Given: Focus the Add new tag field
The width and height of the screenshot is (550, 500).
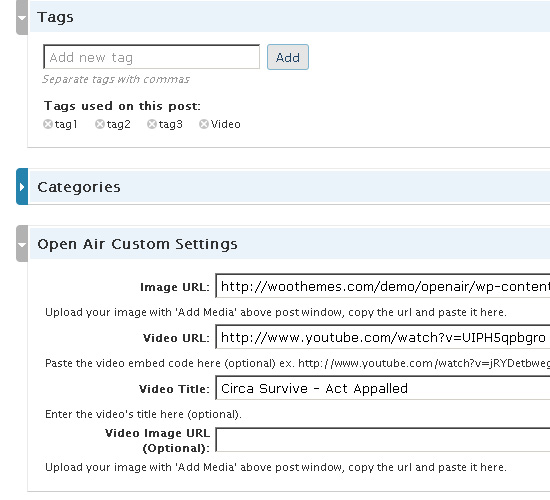Looking at the screenshot, I should (152, 57).
